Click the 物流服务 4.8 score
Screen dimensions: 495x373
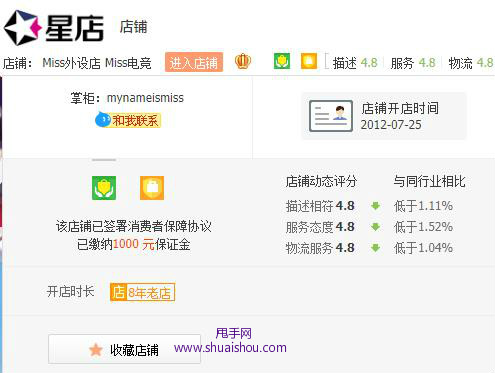tap(320, 248)
